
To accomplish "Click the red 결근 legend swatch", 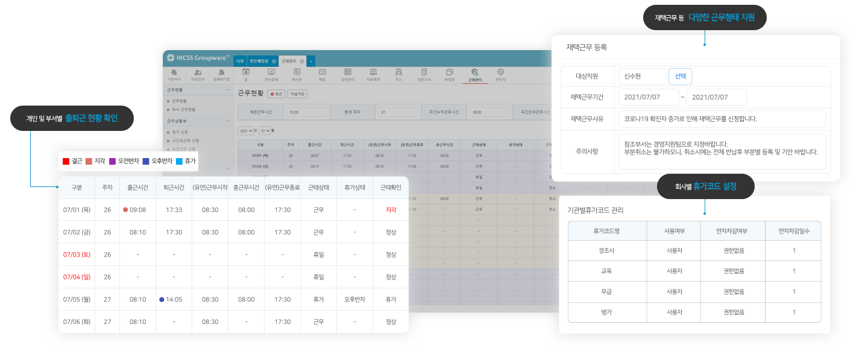I will [66, 161].
